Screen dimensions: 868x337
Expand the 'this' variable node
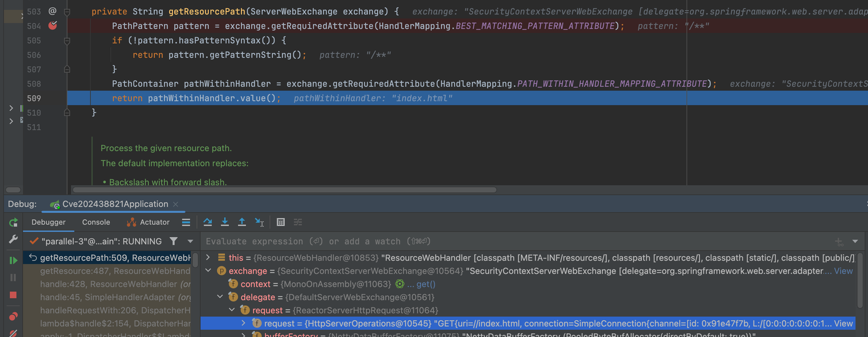208,258
